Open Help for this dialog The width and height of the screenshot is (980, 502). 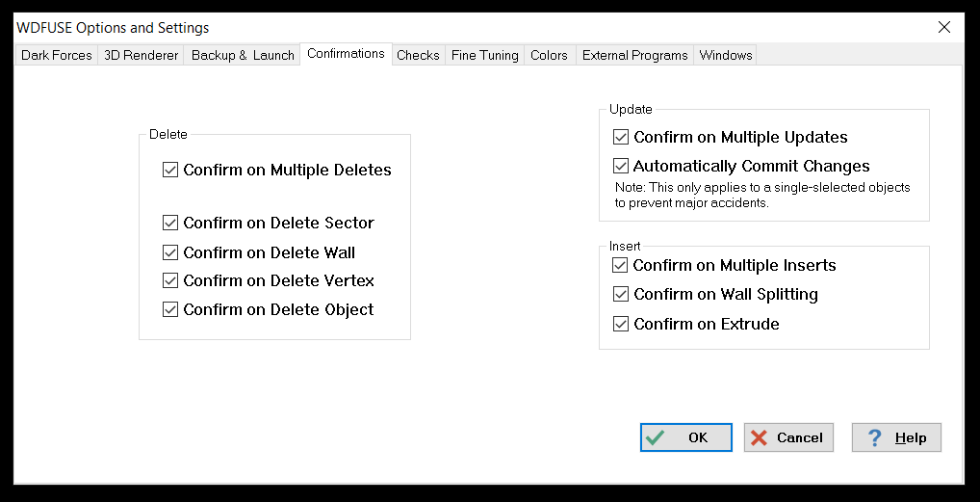pos(895,437)
